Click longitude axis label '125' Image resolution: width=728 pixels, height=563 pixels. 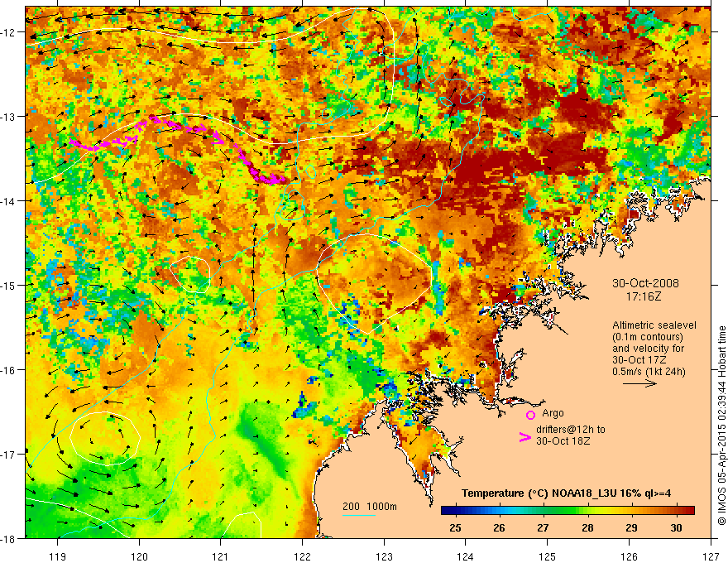[x=547, y=556]
